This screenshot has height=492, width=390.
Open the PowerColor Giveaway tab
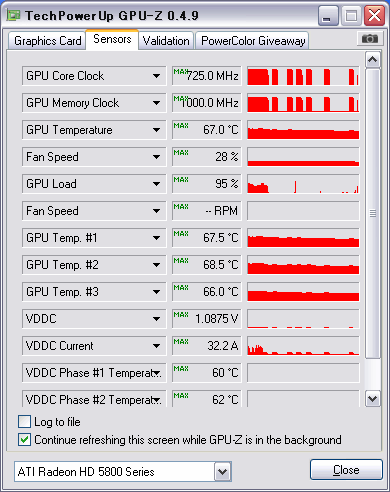tap(253, 41)
